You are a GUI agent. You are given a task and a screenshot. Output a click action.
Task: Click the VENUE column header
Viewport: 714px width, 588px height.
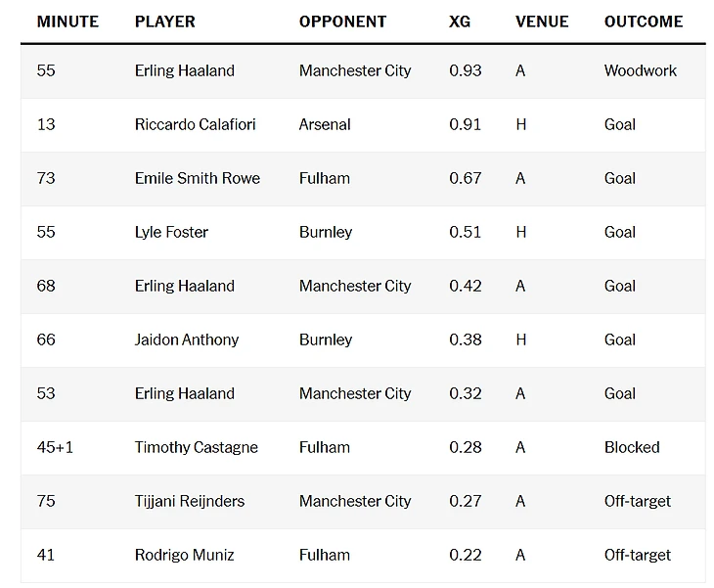(542, 22)
